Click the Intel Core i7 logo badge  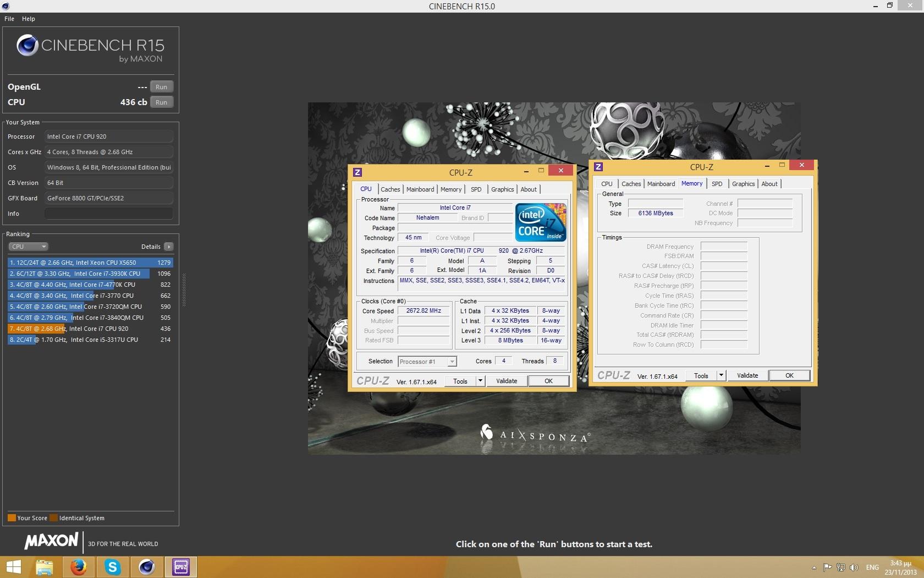click(541, 222)
